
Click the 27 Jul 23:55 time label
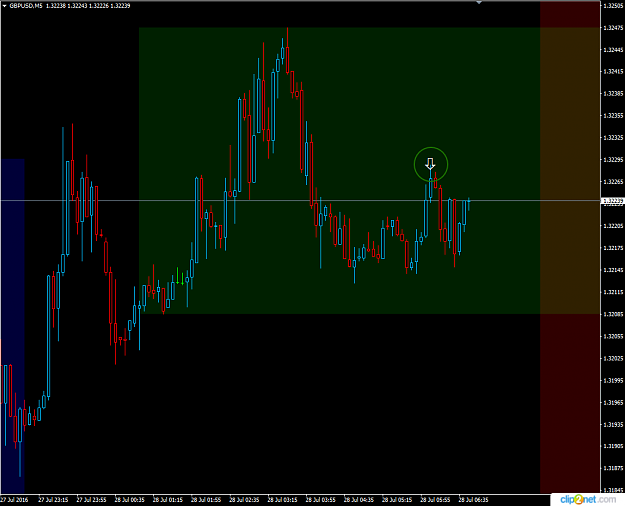tap(91, 500)
